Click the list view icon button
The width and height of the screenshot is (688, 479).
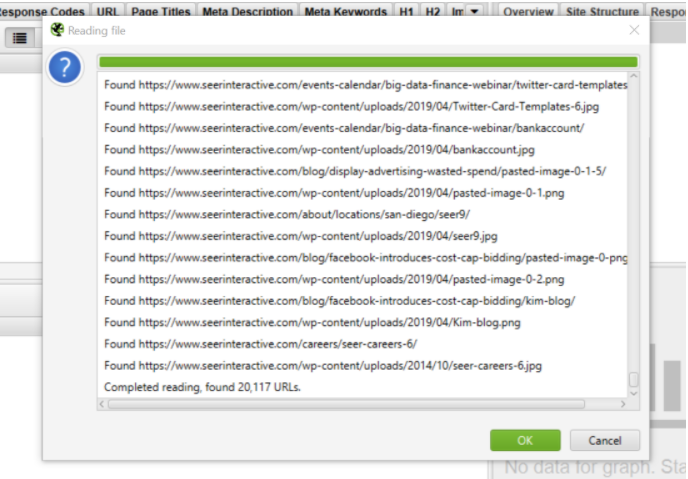click(x=20, y=37)
